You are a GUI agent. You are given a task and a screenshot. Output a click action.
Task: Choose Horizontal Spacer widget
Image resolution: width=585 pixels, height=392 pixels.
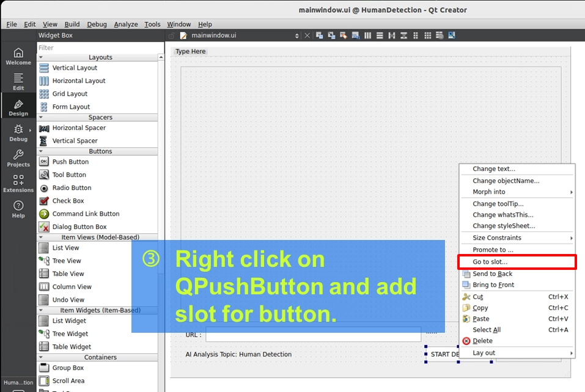[x=79, y=128]
